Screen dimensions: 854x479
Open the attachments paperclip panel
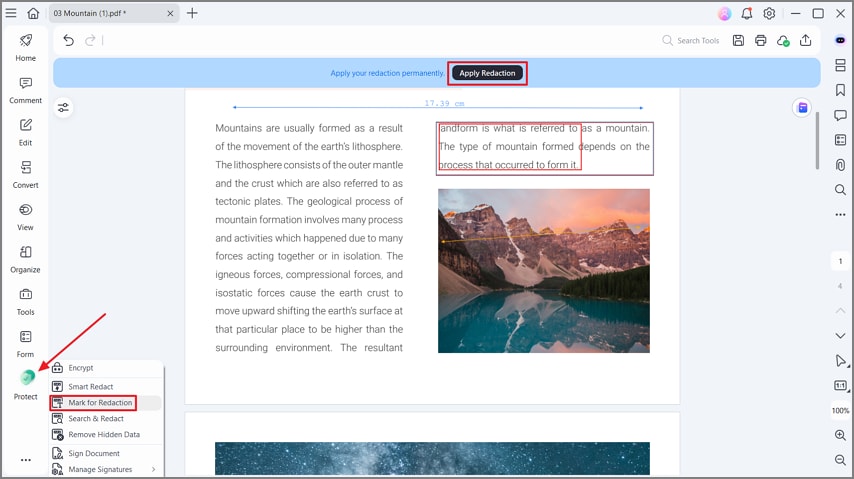[x=840, y=165]
